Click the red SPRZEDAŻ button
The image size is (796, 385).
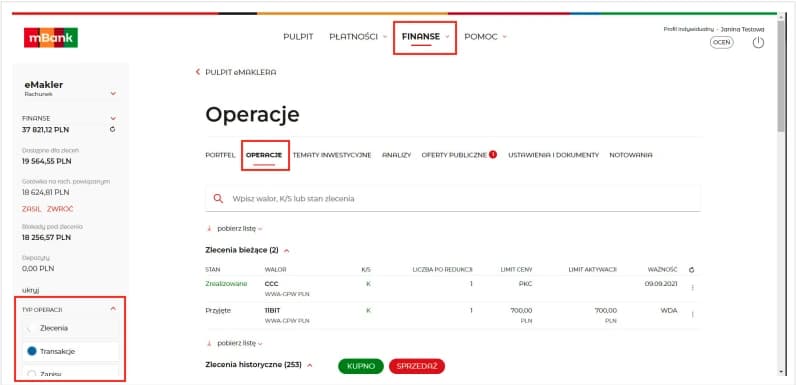(417, 366)
